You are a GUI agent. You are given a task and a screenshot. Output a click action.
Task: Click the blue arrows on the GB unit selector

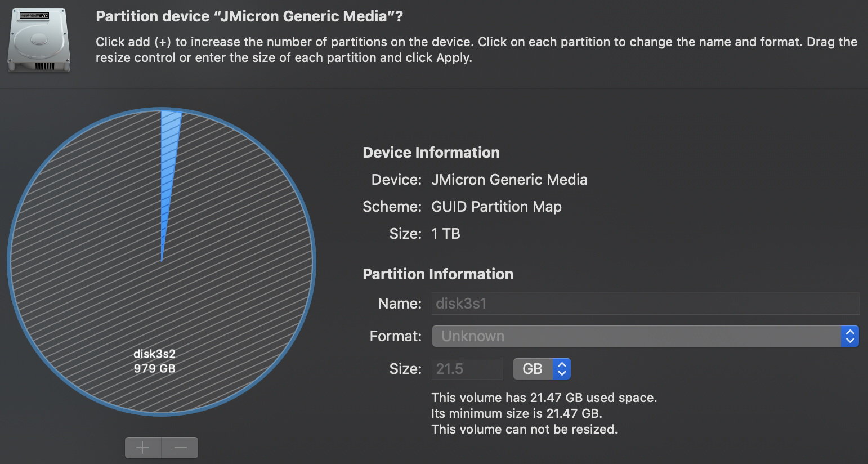pos(562,369)
